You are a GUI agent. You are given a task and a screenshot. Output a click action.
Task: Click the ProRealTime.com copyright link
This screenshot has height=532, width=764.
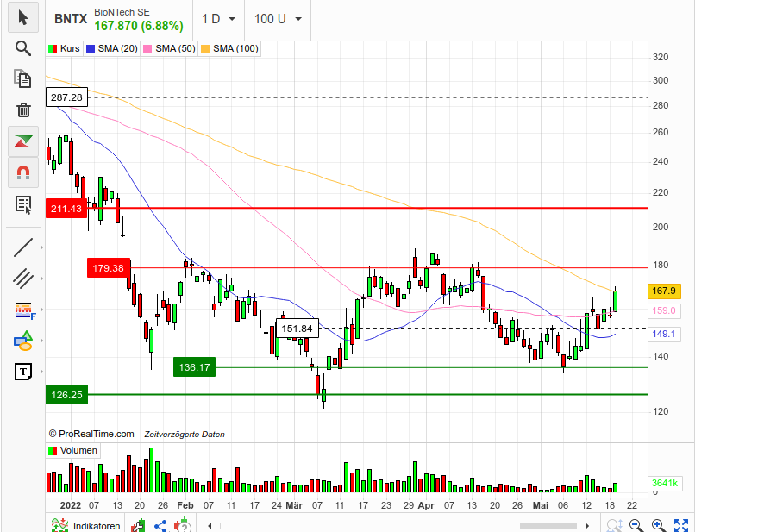pyautogui.click(x=91, y=434)
